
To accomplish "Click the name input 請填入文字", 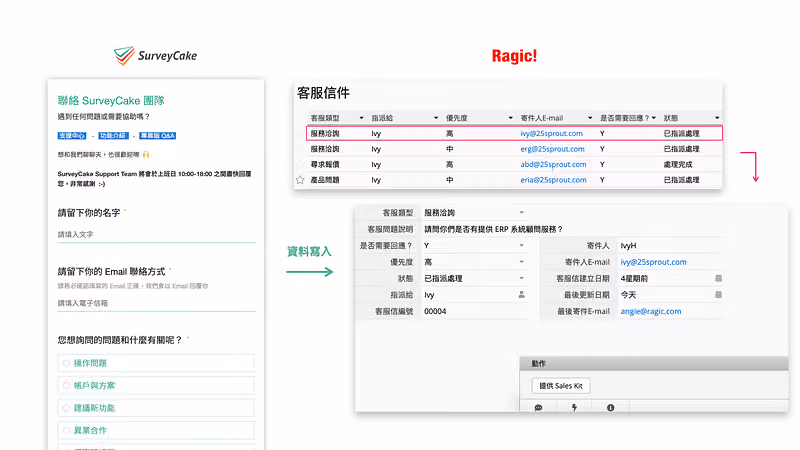I will [x=156, y=235].
